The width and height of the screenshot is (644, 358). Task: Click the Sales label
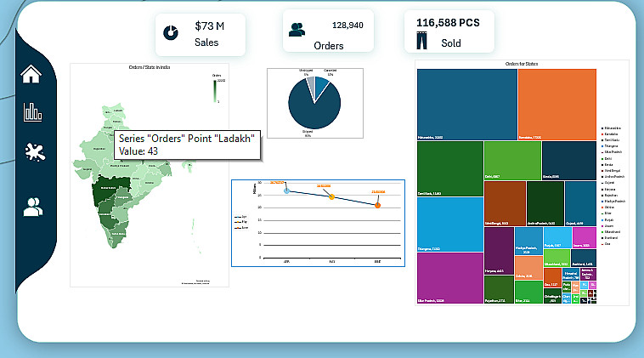tap(206, 43)
